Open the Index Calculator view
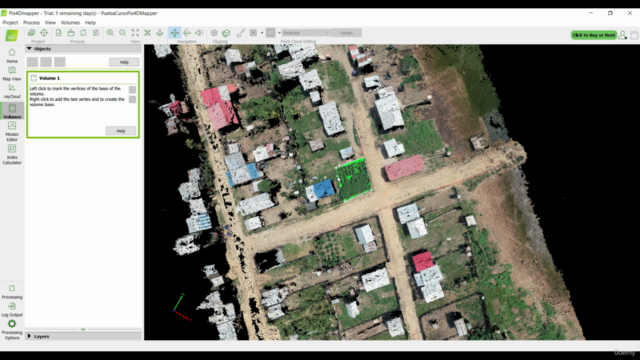This screenshot has height=360, width=640. point(12,154)
